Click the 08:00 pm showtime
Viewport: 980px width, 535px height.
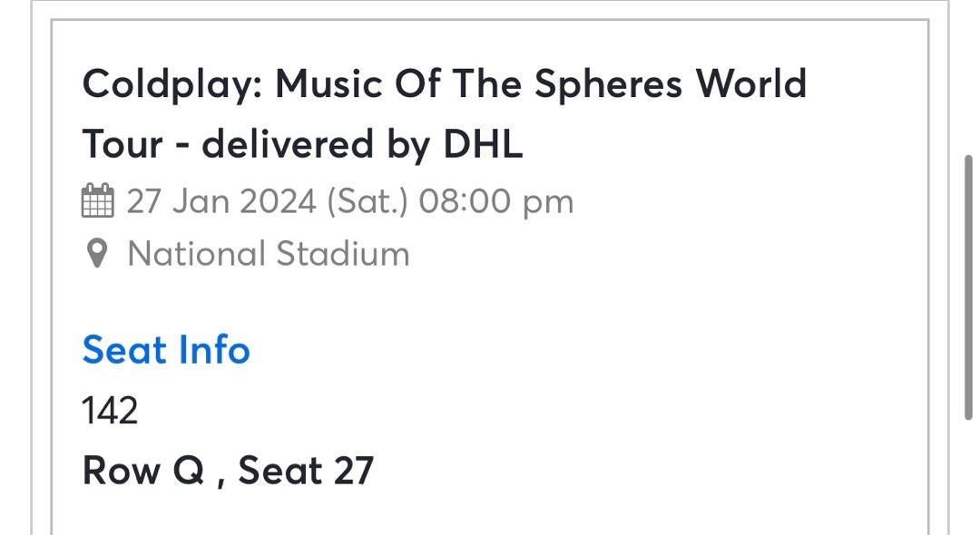[x=496, y=200]
